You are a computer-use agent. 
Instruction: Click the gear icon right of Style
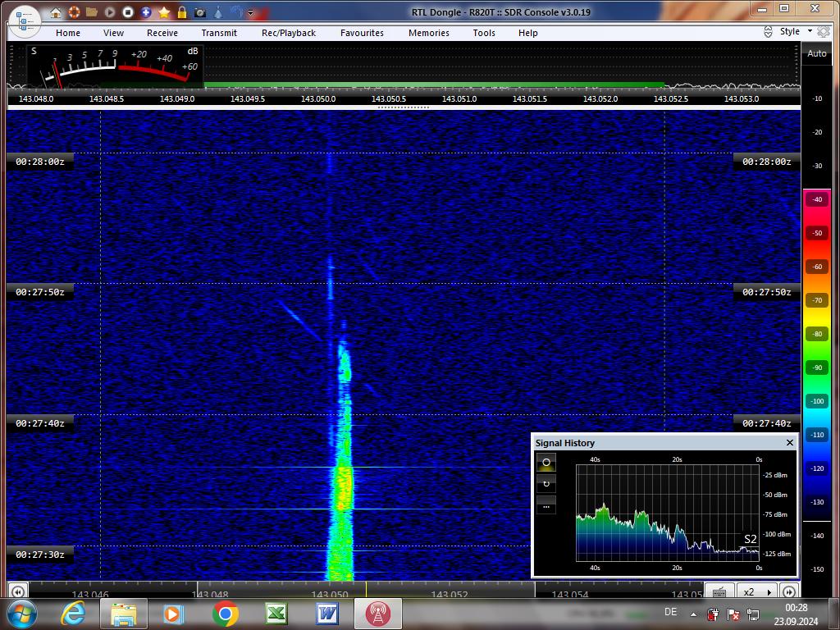[x=824, y=32]
